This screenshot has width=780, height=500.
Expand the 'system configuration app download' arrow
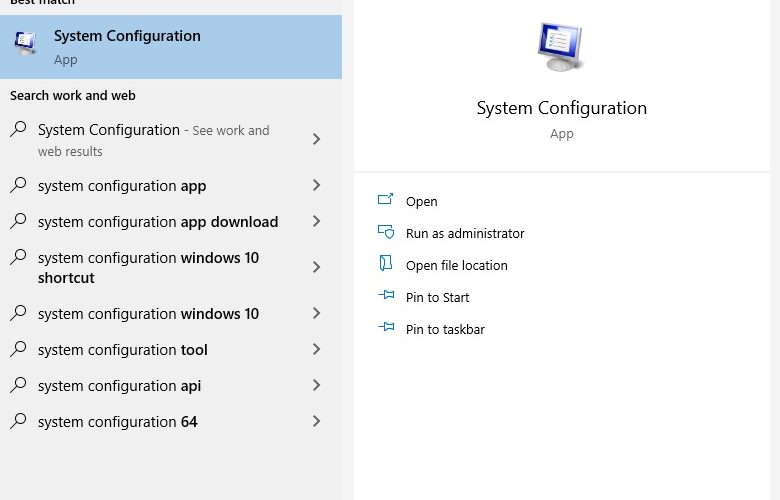point(316,221)
